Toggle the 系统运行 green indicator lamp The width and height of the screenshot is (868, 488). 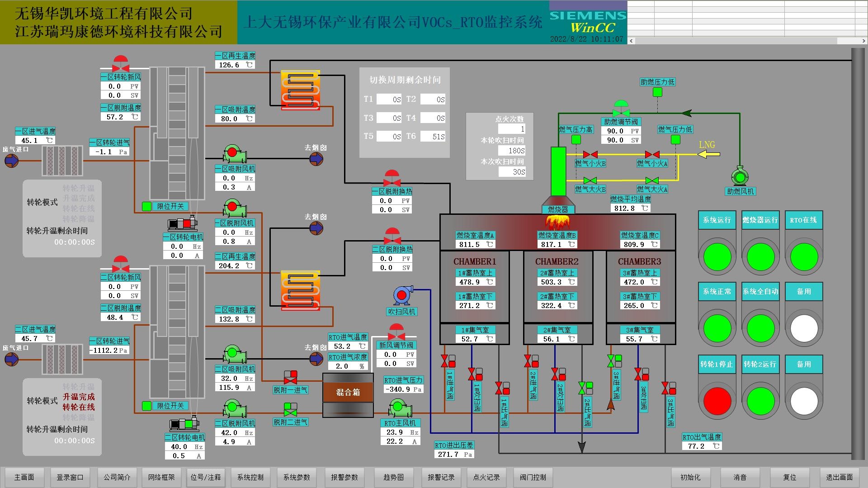(717, 256)
